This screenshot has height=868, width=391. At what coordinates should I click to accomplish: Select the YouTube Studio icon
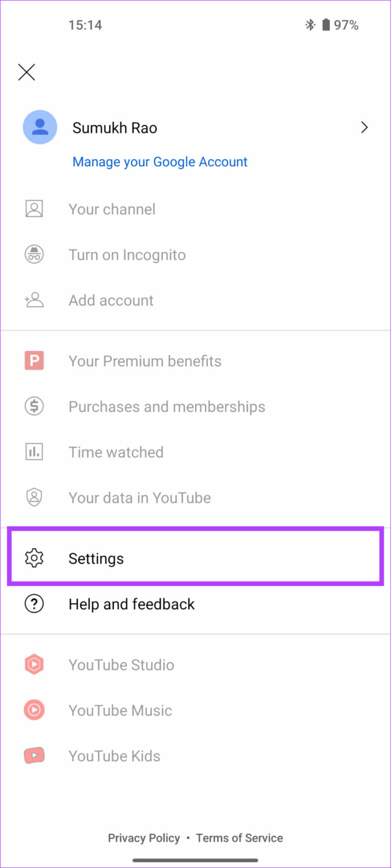point(34,664)
